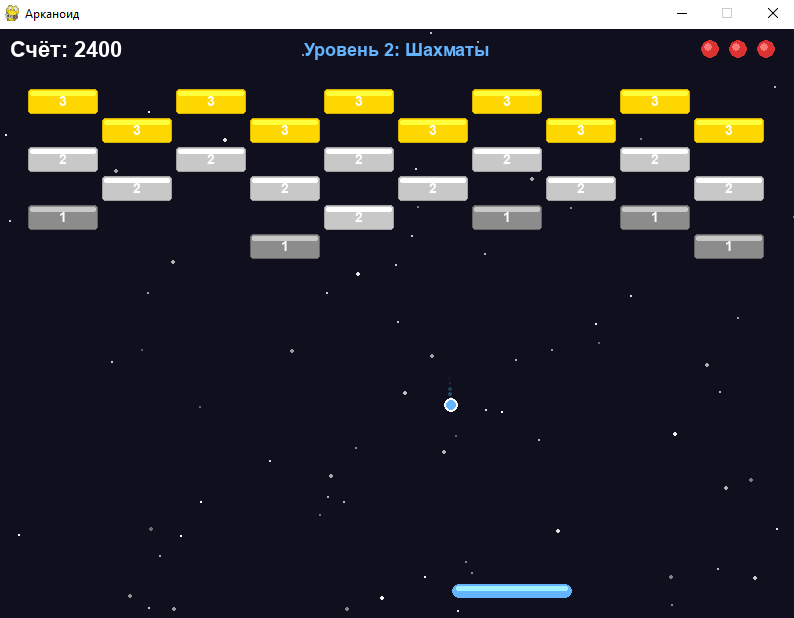Hit the leftmost yellow 3 brick in top row

point(63,101)
